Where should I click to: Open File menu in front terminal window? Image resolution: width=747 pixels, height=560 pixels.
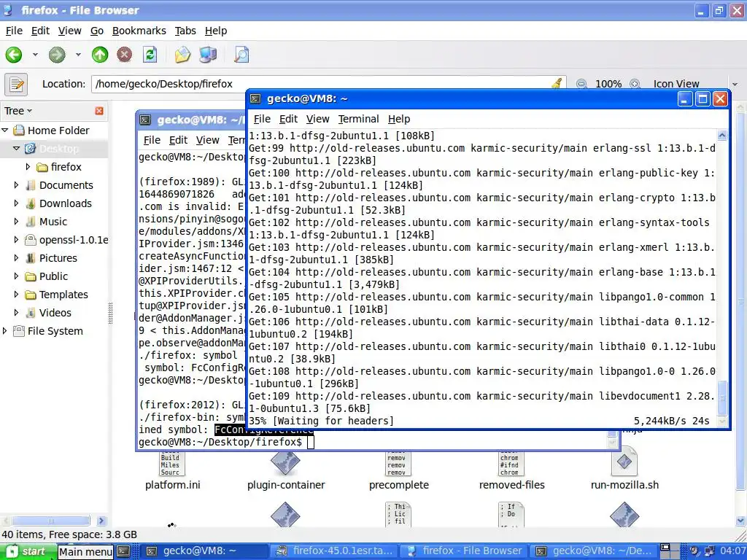[262, 119]
